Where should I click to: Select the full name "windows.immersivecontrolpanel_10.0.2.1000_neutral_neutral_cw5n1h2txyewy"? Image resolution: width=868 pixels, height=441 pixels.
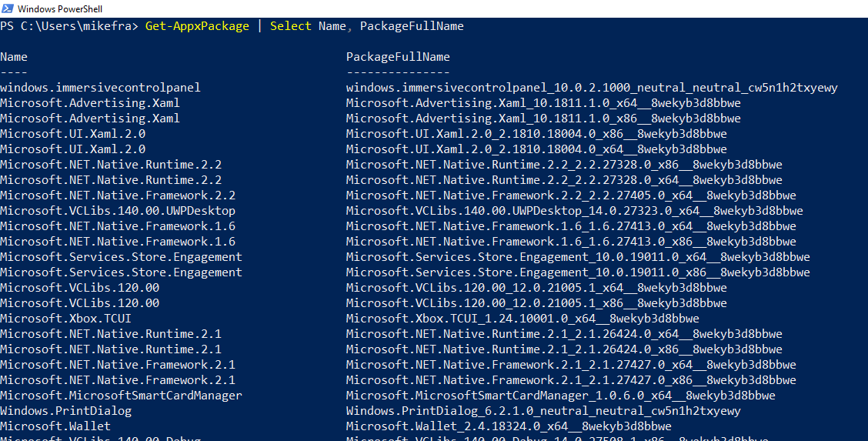[592, 88]
